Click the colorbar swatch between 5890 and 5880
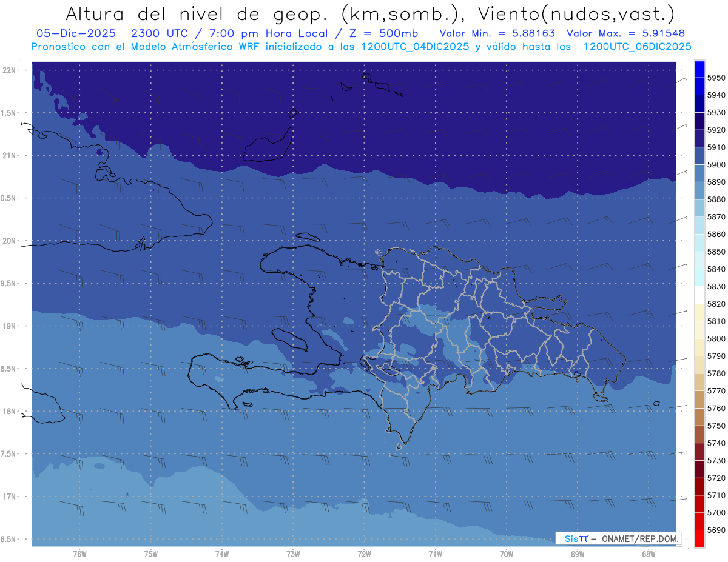Viewport: 728px width, 562px height. coord(699,190)
